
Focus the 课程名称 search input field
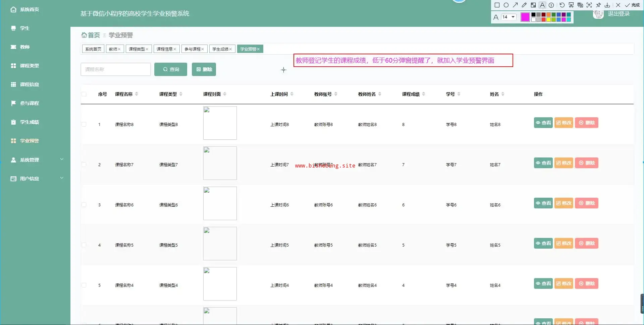[115, 69]
